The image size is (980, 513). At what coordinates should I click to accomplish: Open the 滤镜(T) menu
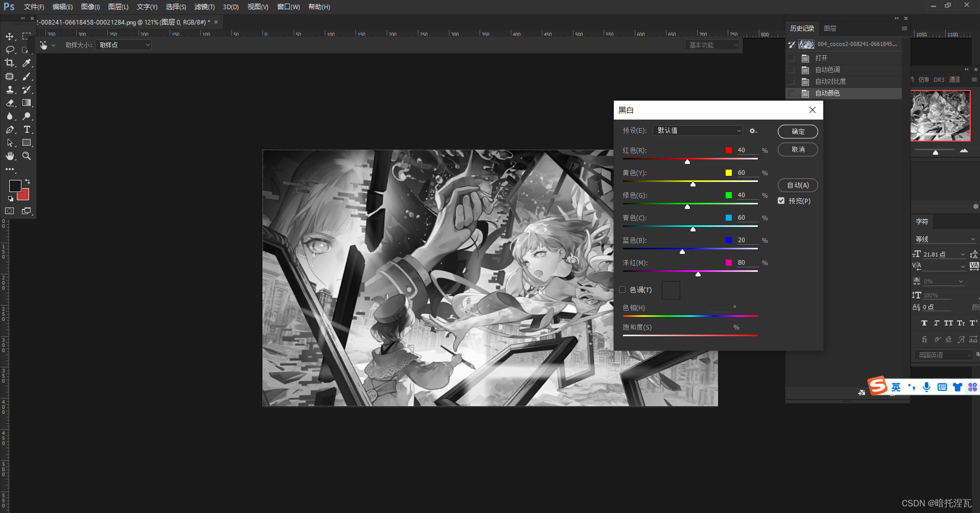coord(204,7)
